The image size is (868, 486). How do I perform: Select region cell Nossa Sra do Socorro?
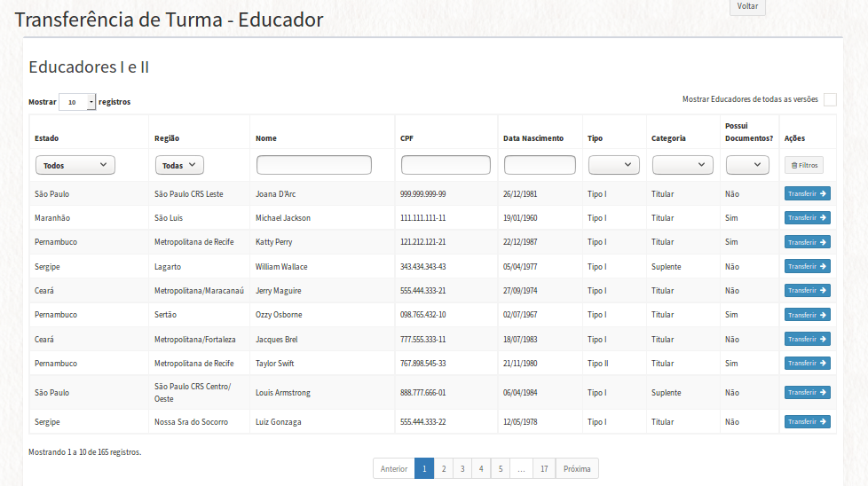pos(191,422)
